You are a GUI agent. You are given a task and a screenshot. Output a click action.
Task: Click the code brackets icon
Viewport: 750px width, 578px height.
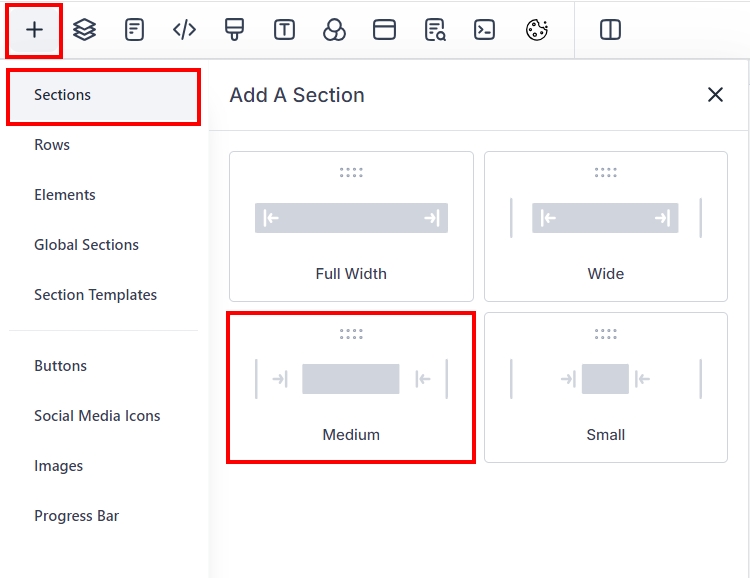tap(184, 30)
